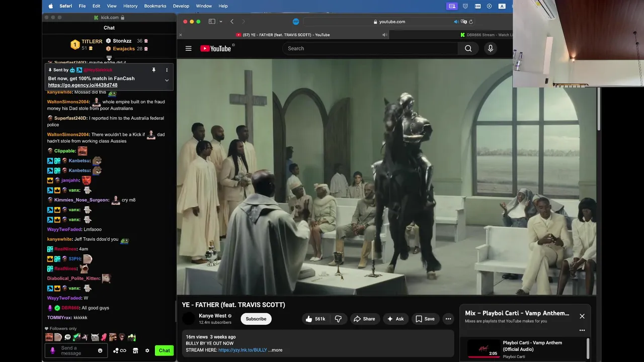Open the Bookmarks menu
The height and width of the screenshot is (362, 644).
(155, 6)
